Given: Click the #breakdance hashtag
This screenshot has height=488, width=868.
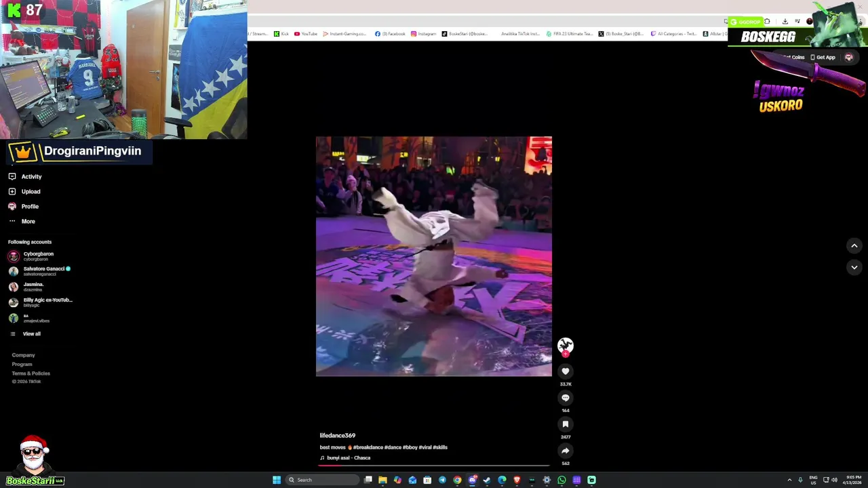Looking at the screenshot, I should [368, 447].
